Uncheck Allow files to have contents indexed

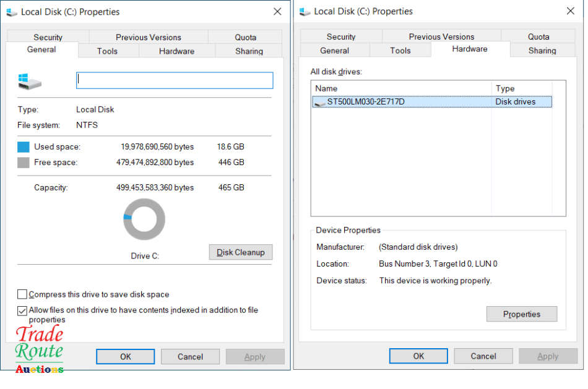pyautogui.click(x=22, y=310)
